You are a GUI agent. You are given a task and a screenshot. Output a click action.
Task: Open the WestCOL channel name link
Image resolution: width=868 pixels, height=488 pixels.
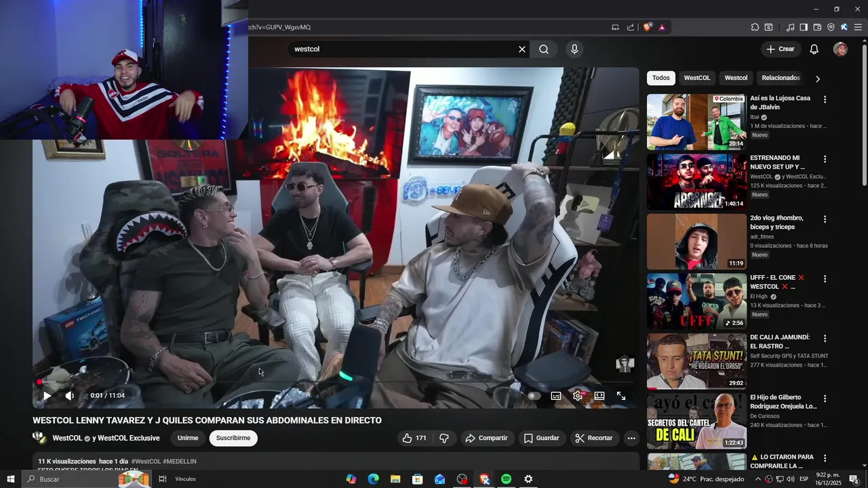coord(67,438)
